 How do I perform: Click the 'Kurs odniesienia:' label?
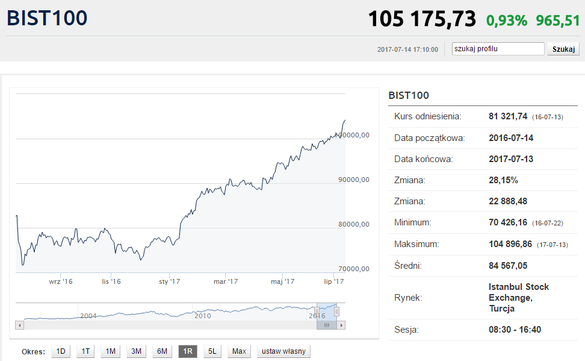[428, 116]
